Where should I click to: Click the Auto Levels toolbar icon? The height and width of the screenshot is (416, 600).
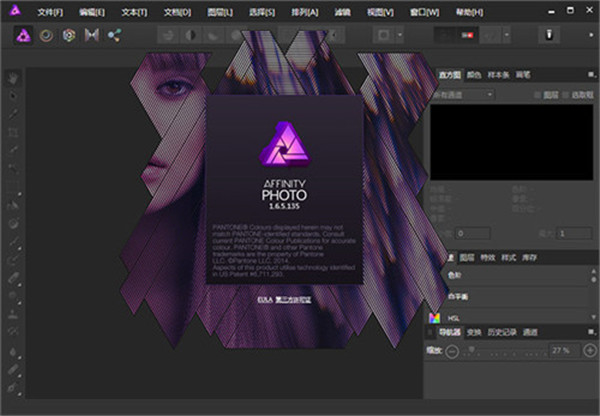168,36
